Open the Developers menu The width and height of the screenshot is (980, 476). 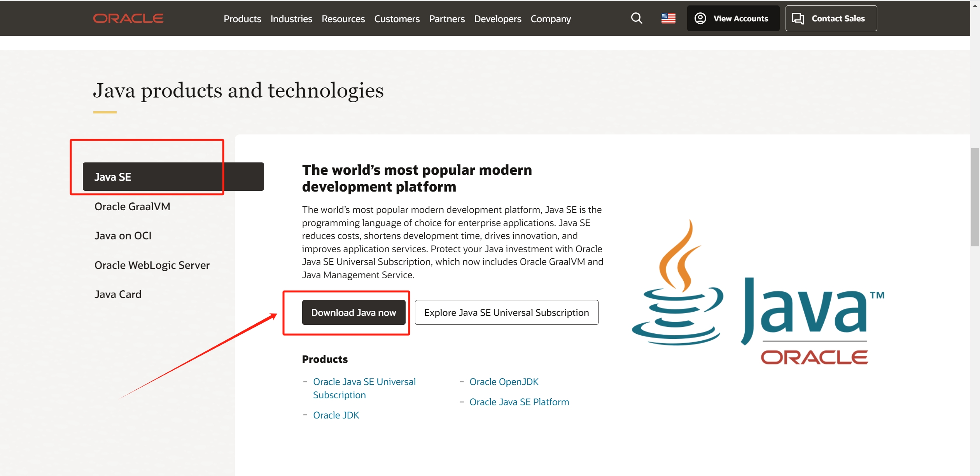click(497, 19)
